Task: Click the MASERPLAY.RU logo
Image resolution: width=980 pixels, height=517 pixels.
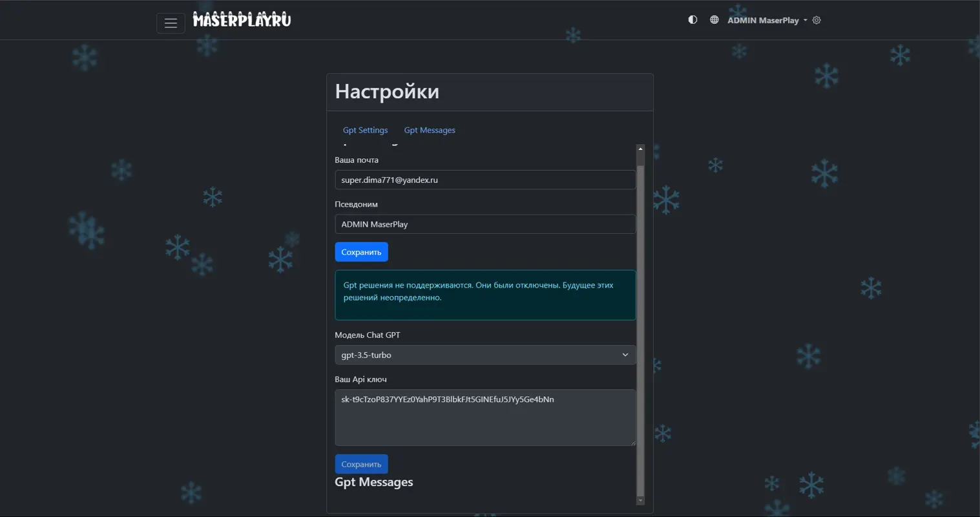Action: (x=242, y=20)
